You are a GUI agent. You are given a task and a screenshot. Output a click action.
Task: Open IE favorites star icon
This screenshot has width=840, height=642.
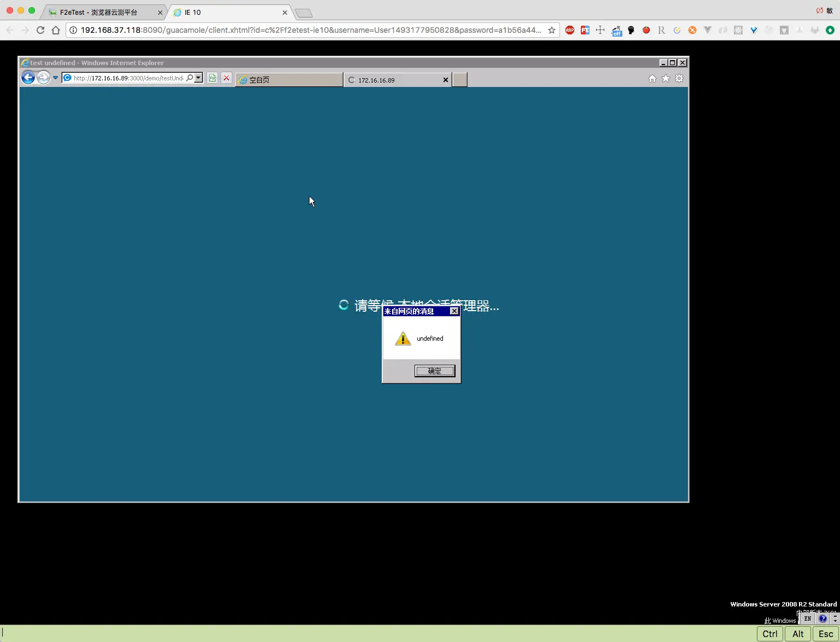click(666, 78)
